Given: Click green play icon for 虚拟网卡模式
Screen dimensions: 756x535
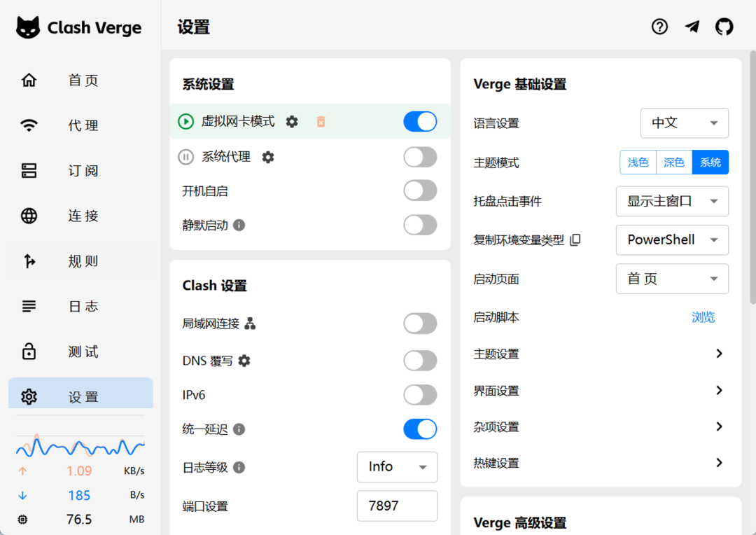Looking at the screenshot, I should tap(185, 122).
